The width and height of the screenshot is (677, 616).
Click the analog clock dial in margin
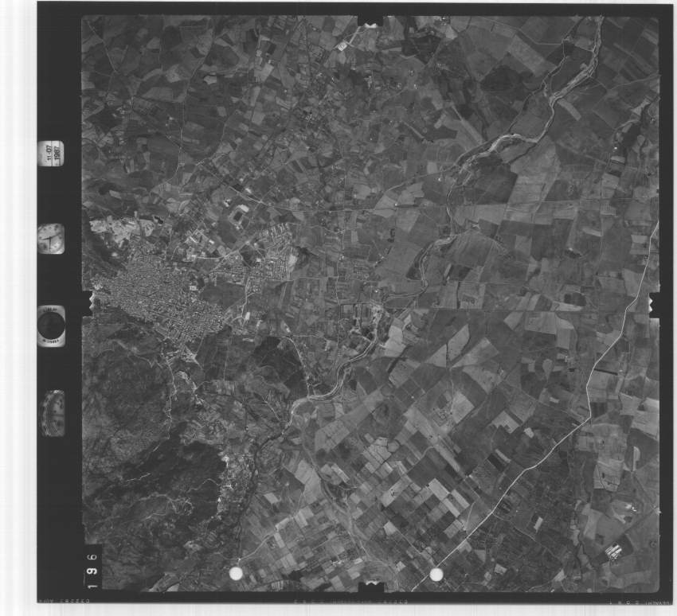pos(51,238)
